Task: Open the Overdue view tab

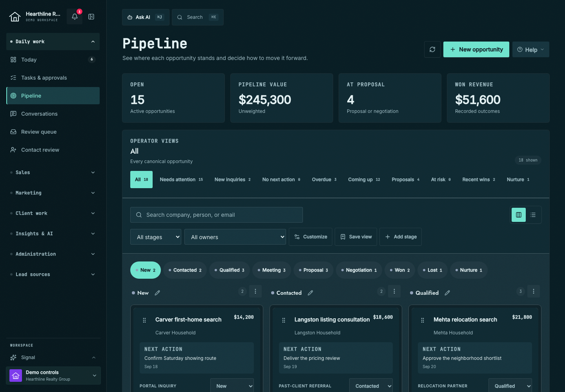Action: tap(324, 180)
